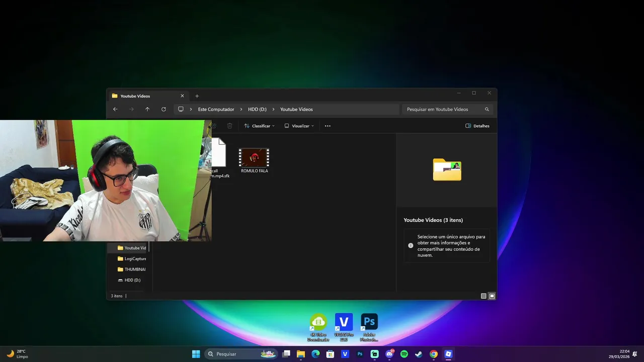Click the computer icon in address bar

pyautogui.click(x=181, y=109)
